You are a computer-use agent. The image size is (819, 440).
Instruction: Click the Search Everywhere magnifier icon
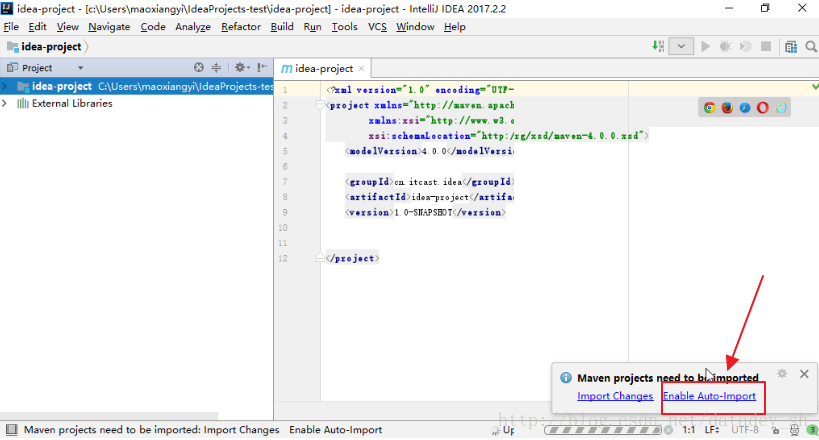coord(811,47)
